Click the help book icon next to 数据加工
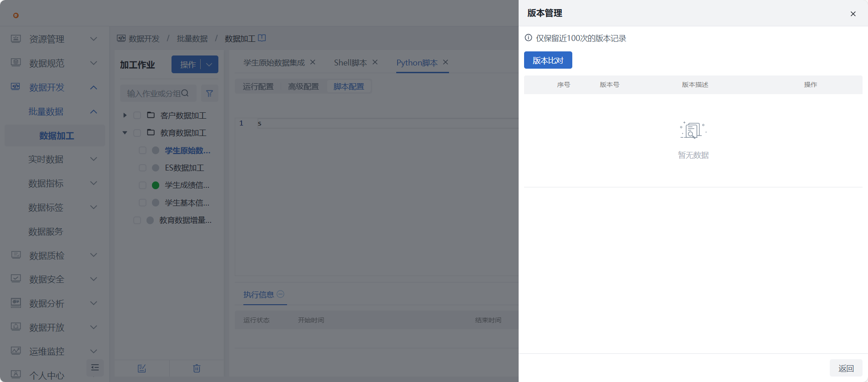This screenshot has height=382, width=868. coord(262,38)
